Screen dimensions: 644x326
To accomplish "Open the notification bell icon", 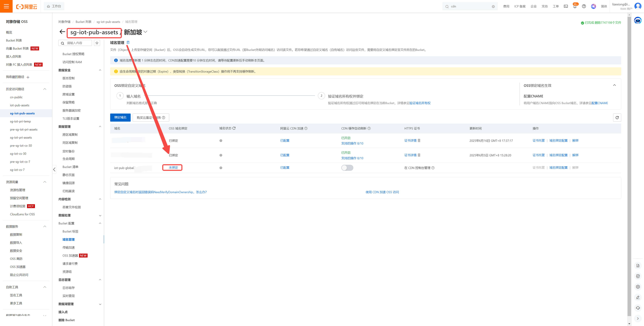I will (575, 7).
